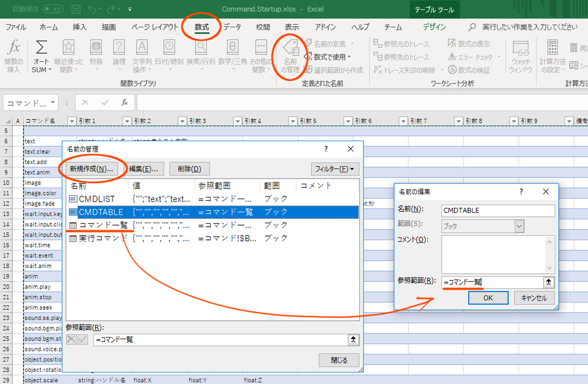
Task: Click Error Checking in ribbon
Action: point(471,57)
